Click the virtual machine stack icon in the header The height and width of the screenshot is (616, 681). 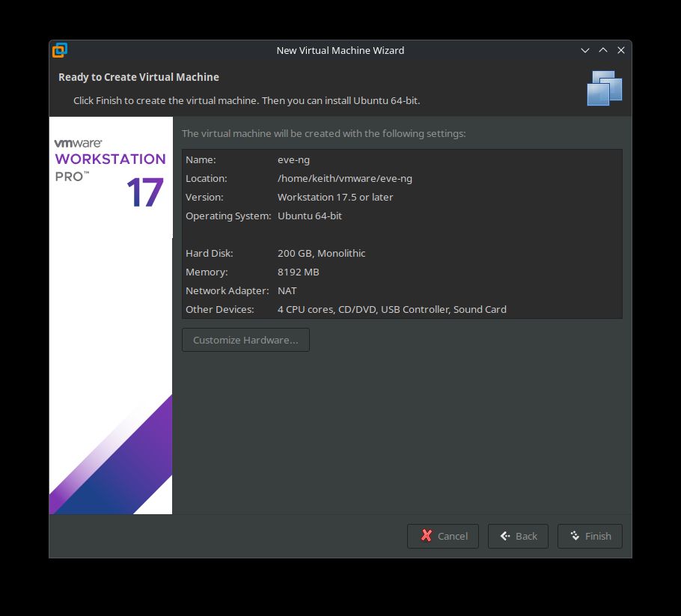pyautogui.click(x=604, y=88)
